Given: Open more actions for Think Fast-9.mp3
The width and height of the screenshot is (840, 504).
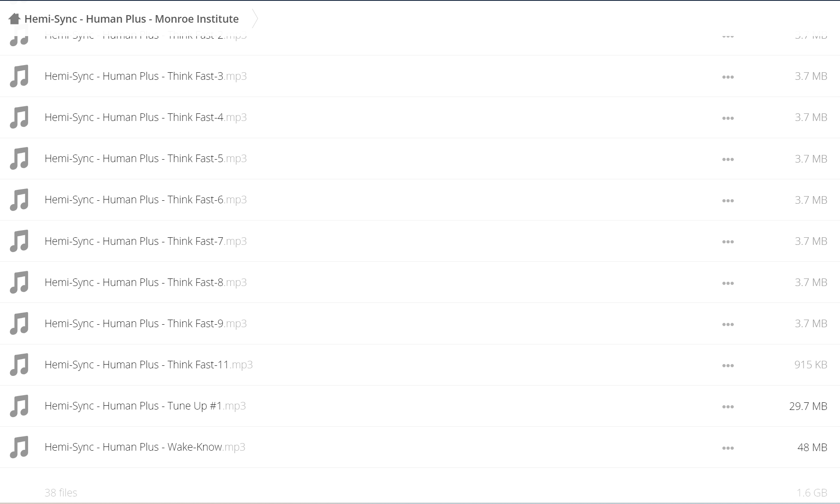Looking at the screenshot, I should coord(728,324).
